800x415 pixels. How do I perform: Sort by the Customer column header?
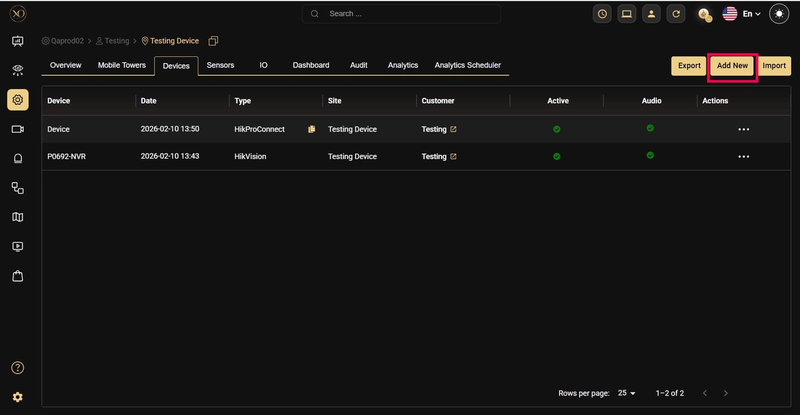(x=438, y=101)
